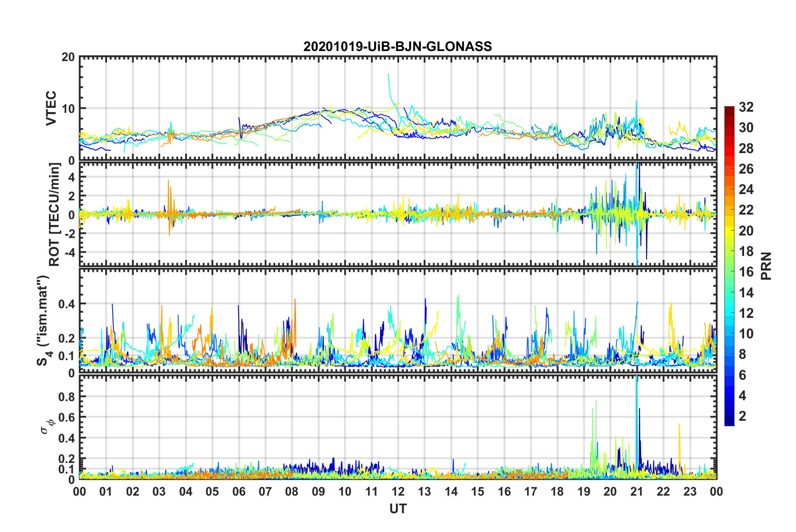Click the 11 tick label on UT axis

372,491
